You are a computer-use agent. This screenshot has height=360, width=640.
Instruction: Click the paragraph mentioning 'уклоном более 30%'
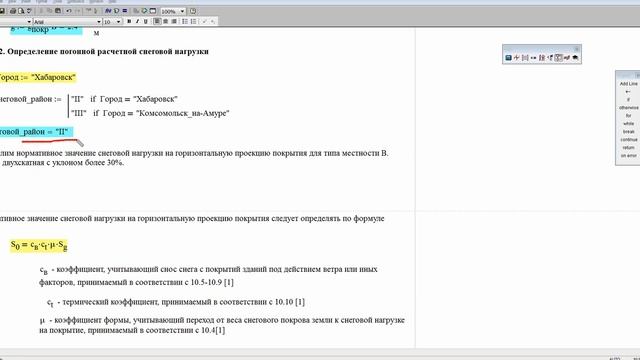click(x=194, y=158)
